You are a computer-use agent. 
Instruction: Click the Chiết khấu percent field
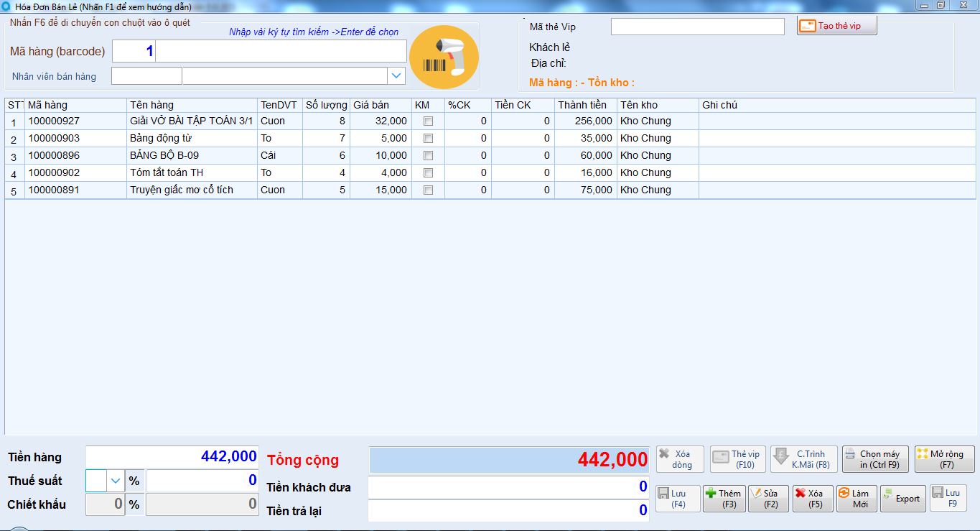[x=106, y=504]
